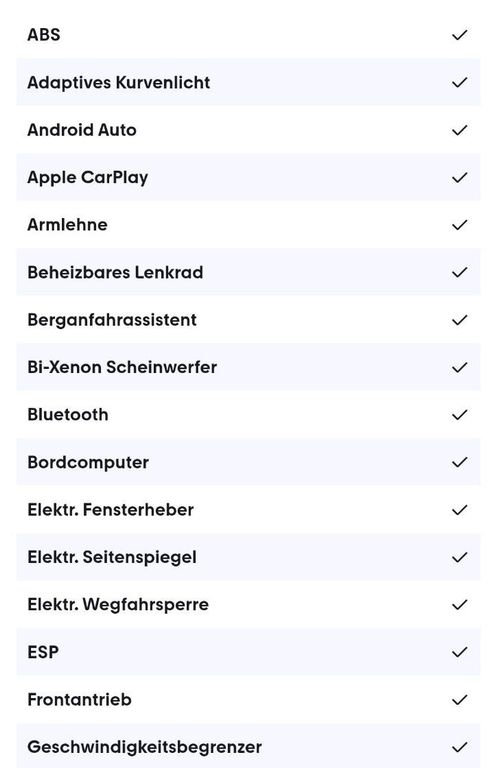Viewport: 494px width, 768px height.
Task: Click the Bluetooth row checkmark
Action: pos(459,415)
